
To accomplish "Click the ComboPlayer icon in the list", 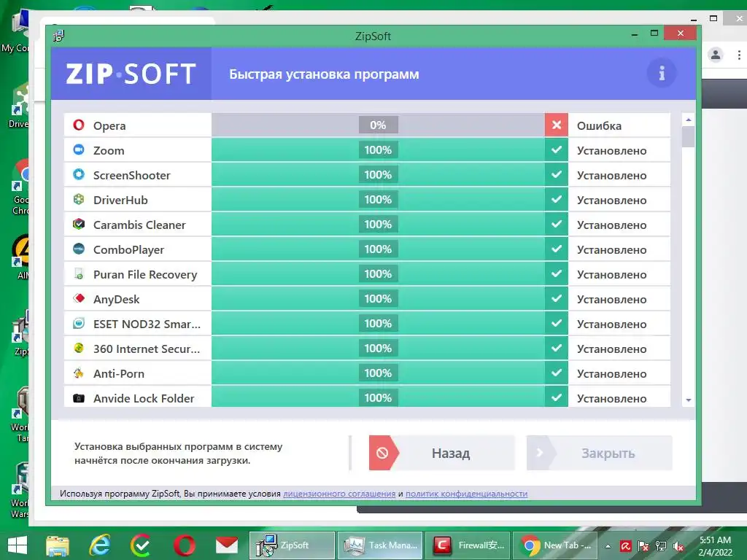I will point(79,249).
